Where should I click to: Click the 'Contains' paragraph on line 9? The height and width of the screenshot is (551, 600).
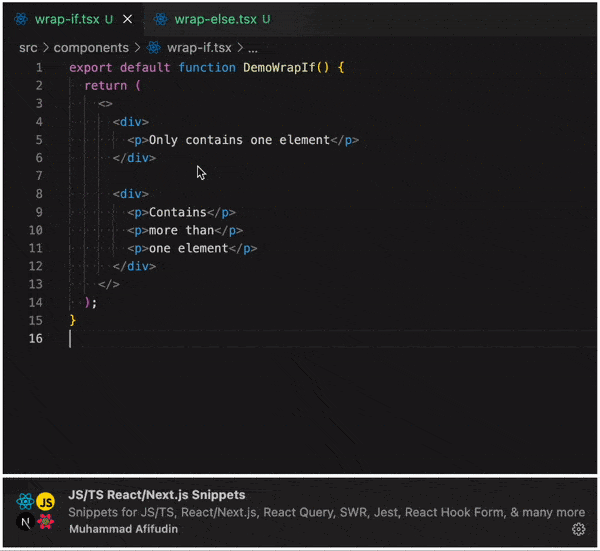pyautogui.click(x=181, y=212)
